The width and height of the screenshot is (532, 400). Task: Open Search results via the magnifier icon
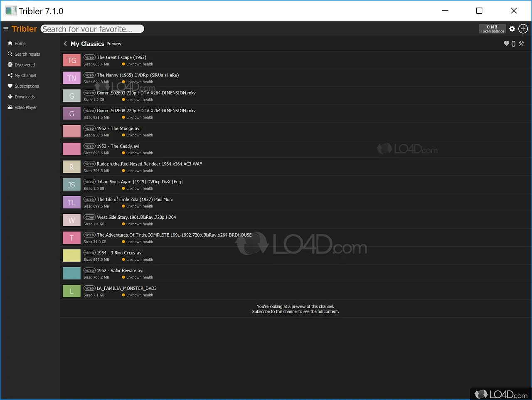pyautogui.click(x=9, y=54)
